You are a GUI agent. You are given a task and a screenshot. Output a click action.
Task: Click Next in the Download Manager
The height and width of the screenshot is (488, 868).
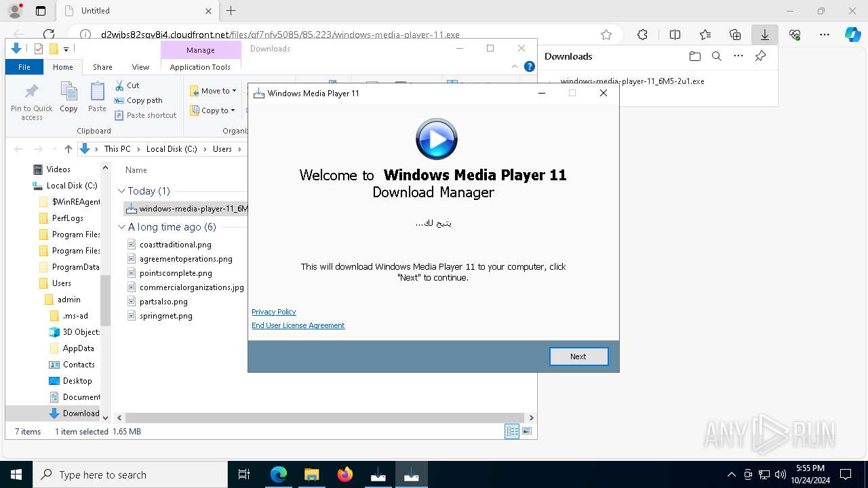578,357
